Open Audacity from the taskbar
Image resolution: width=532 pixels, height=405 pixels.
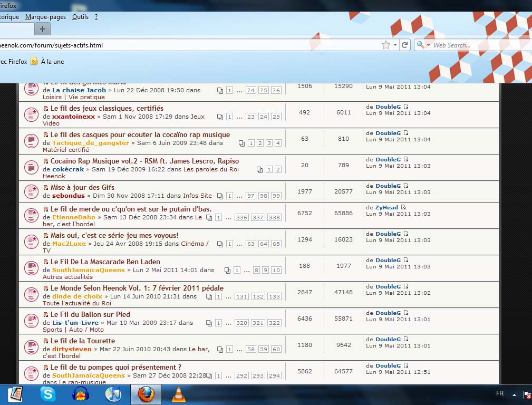(x=80, y=394)
